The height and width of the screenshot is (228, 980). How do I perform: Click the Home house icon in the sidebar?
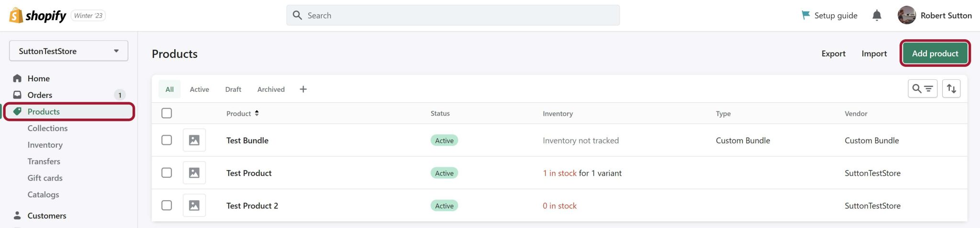[17, 78]
